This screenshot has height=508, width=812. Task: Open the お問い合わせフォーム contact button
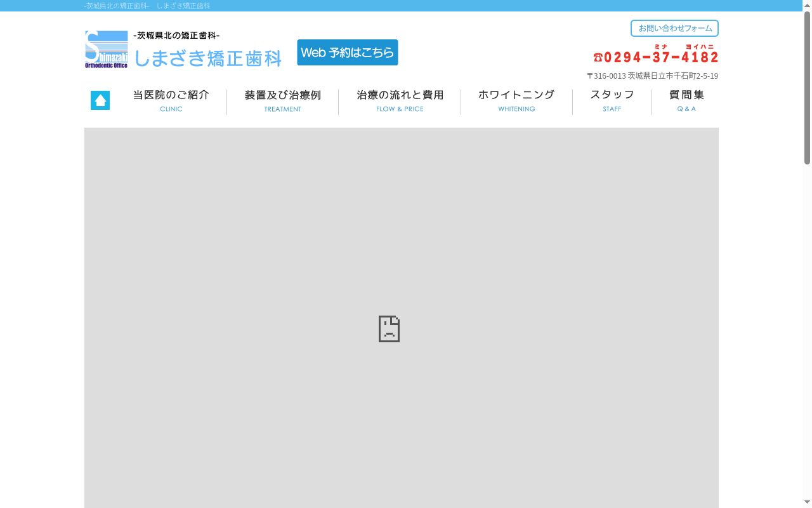[674, 29]
